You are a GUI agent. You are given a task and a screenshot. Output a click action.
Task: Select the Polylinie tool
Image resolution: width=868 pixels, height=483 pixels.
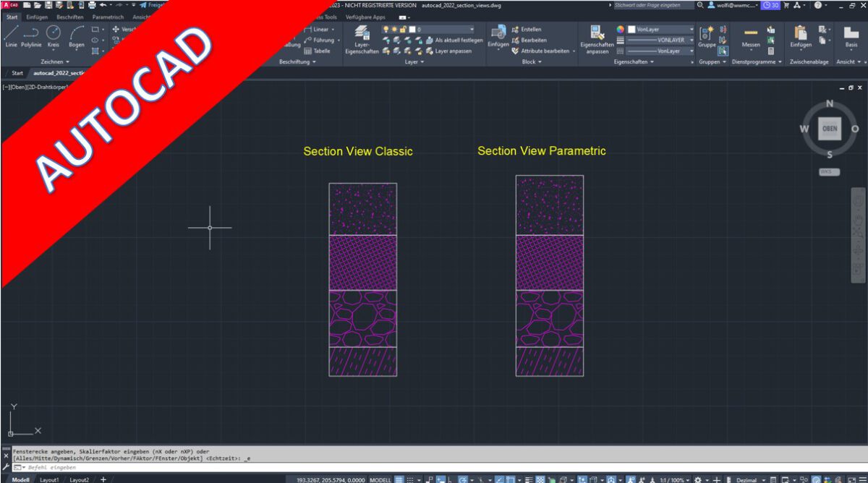(x=31, y=35)
